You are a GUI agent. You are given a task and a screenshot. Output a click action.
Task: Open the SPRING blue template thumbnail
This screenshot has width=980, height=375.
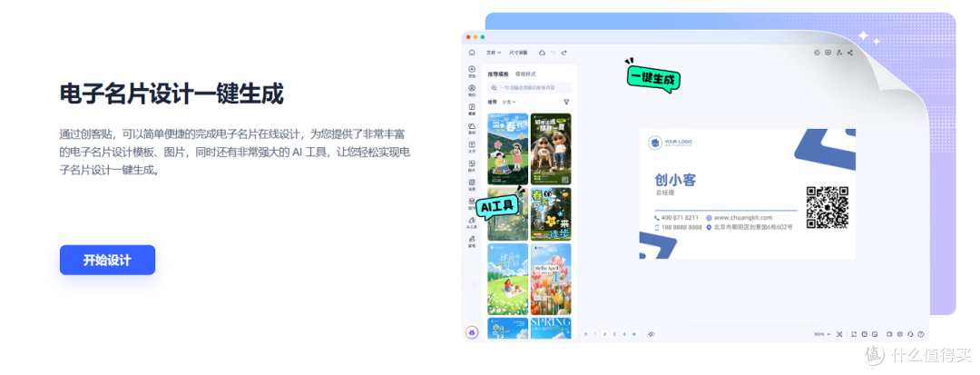point(551,328)
